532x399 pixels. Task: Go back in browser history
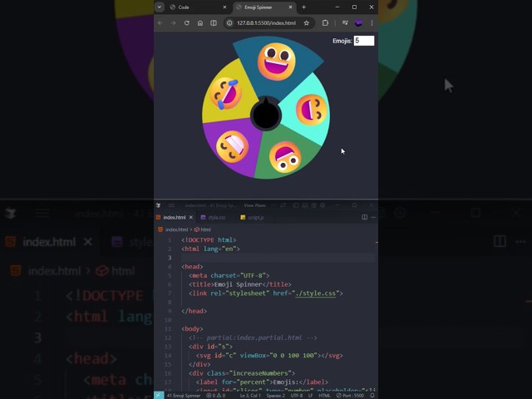160,22
